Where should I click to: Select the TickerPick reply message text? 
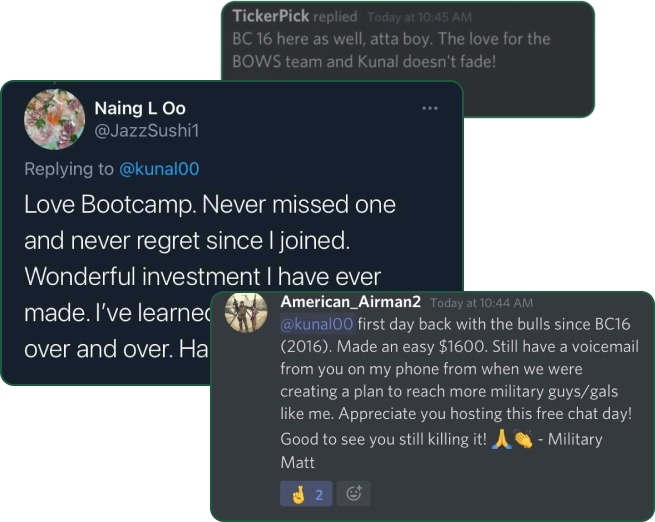[x=391, y=50]
